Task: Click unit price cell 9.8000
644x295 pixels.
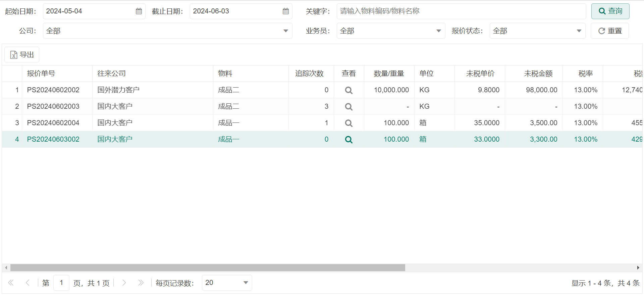Action: [x=489, y=90]
